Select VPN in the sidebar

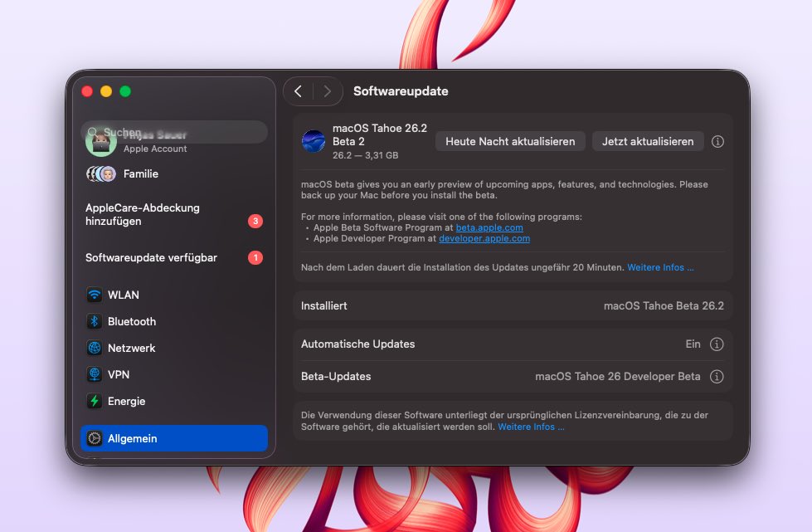(174, 374)
